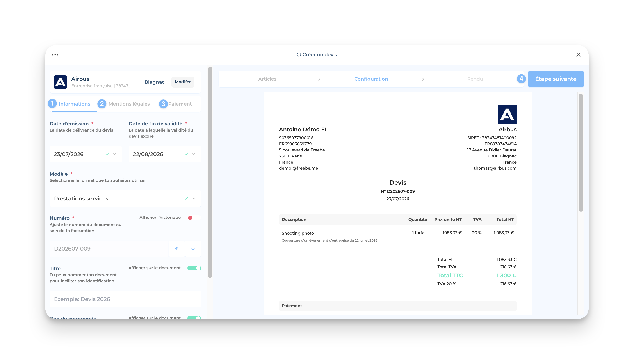Click the chevron after Articles step

click(319, 79)
